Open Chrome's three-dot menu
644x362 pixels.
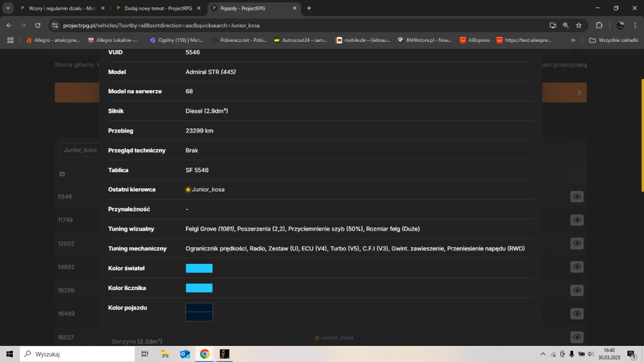pos(635,26)
